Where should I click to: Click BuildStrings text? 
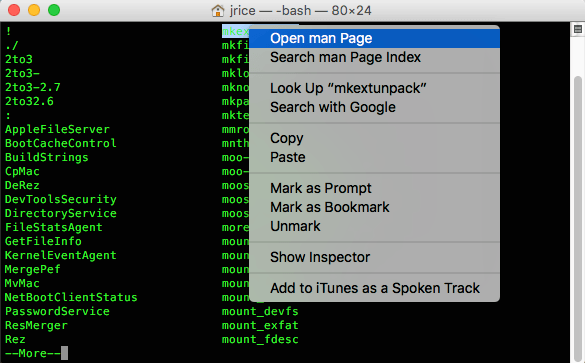point(47,157)
